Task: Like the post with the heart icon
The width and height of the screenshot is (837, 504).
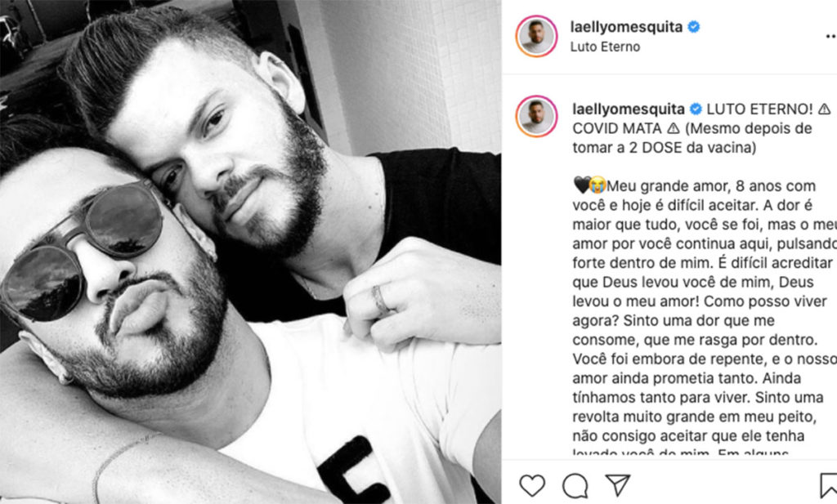Action: tap(532, 485)
